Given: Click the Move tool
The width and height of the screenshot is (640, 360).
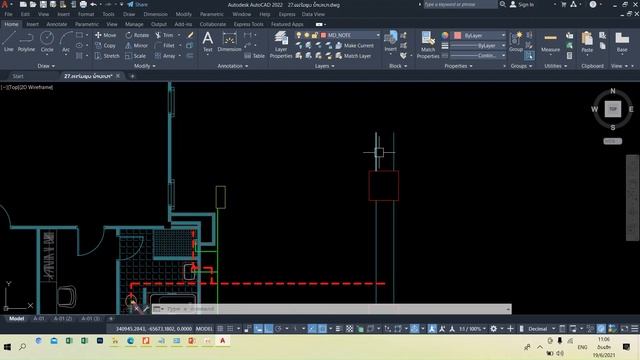Looking at the screenshot, I should pos(106,35).
